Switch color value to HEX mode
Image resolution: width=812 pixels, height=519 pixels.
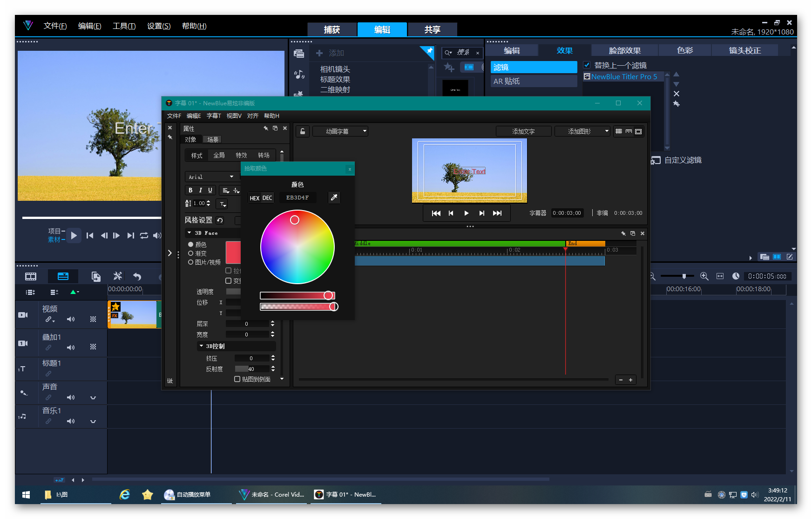tap(254, 198)
